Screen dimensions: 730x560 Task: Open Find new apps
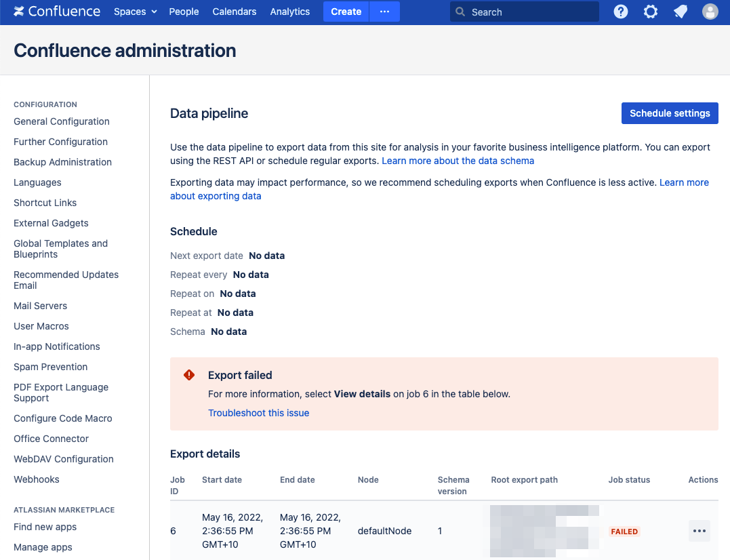[45, 527]
